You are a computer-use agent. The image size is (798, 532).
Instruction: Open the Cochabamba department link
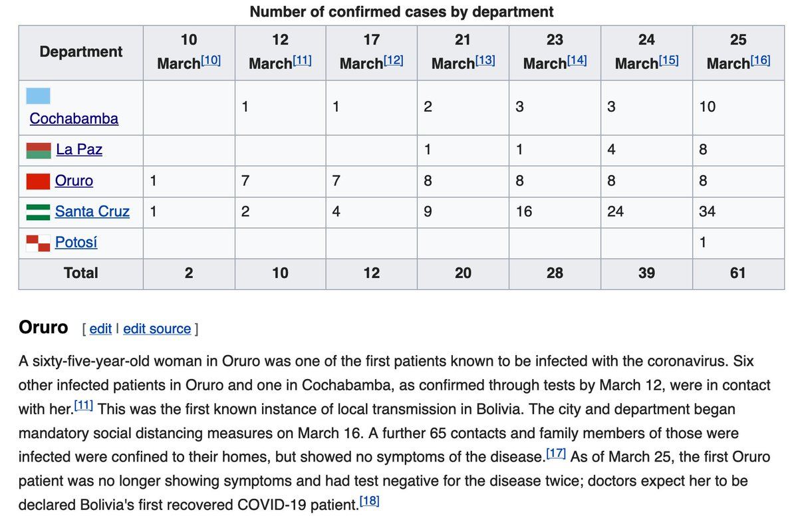74,119
